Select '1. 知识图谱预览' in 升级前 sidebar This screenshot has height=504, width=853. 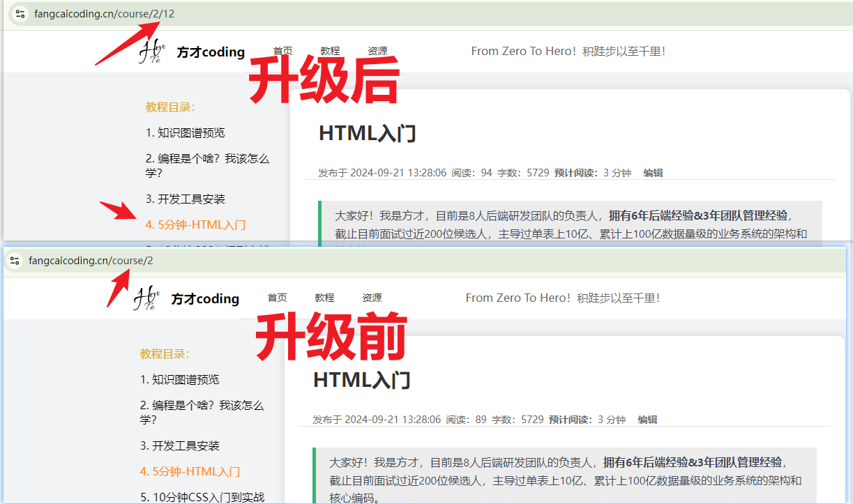(x=180, y=379)
